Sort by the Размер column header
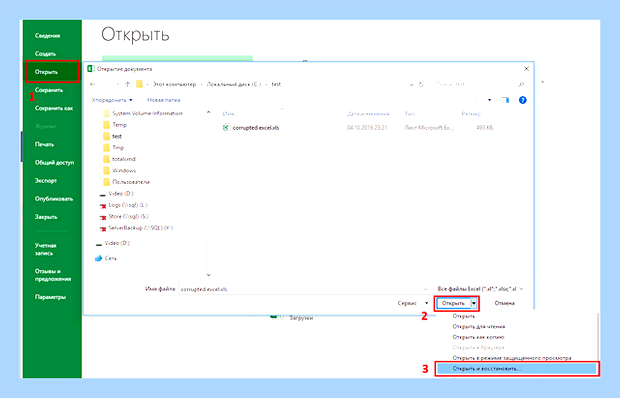Image resolution: width=620 pixels, height=398 pixels. [x=471, y=114]
